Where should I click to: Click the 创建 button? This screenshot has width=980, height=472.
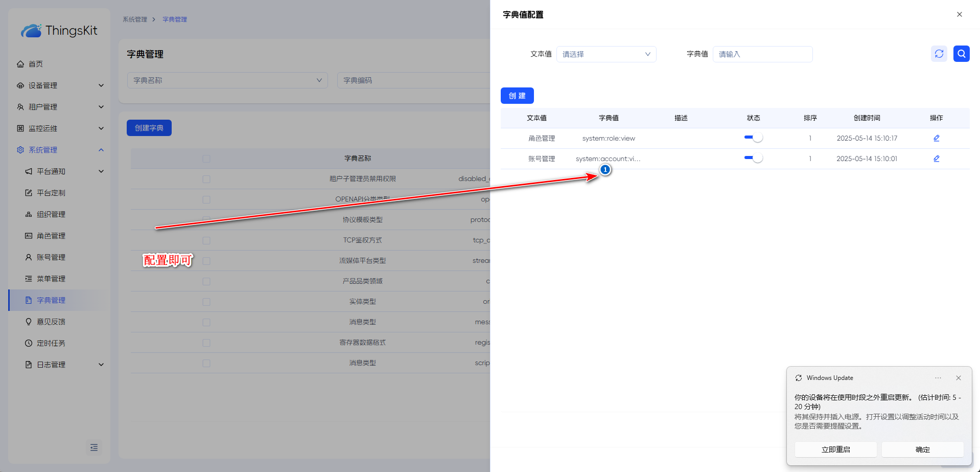coord(517,96)
